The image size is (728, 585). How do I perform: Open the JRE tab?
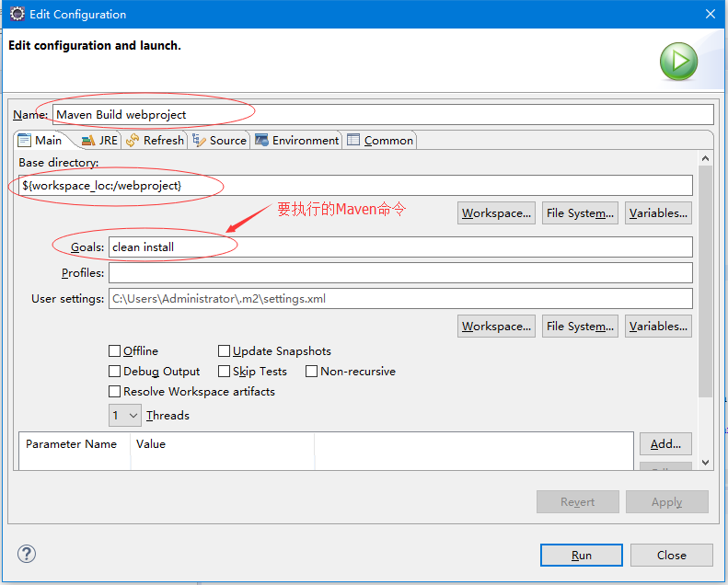tap(99, 140)
